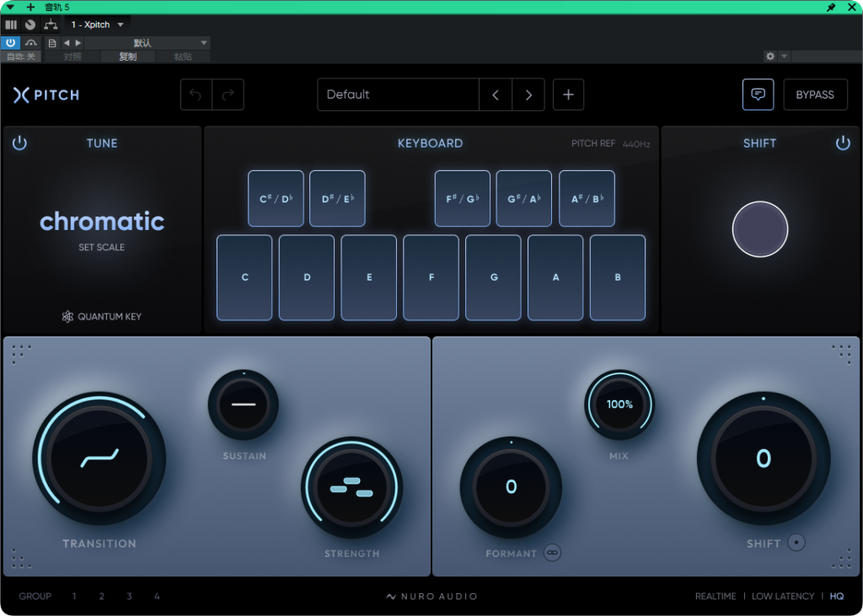Click the SET SCALE label
This screenshot has width=863, height=616.
[102, 247]
